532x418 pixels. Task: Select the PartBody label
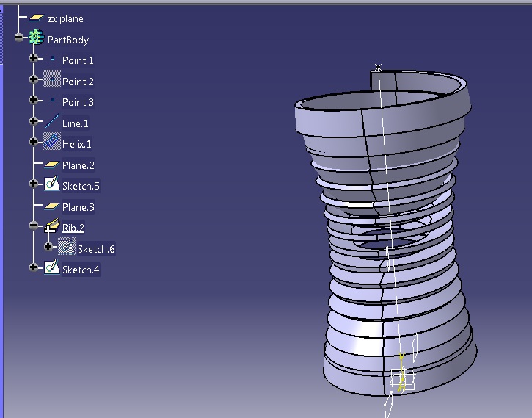click(68, 40)
